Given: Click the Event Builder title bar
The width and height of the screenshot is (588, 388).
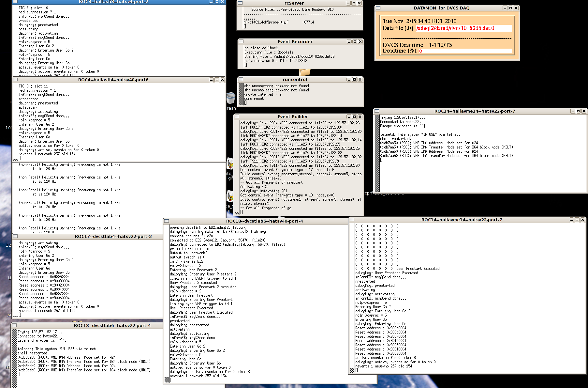Looking at the screenshot, I should click(x=293, y=116).
